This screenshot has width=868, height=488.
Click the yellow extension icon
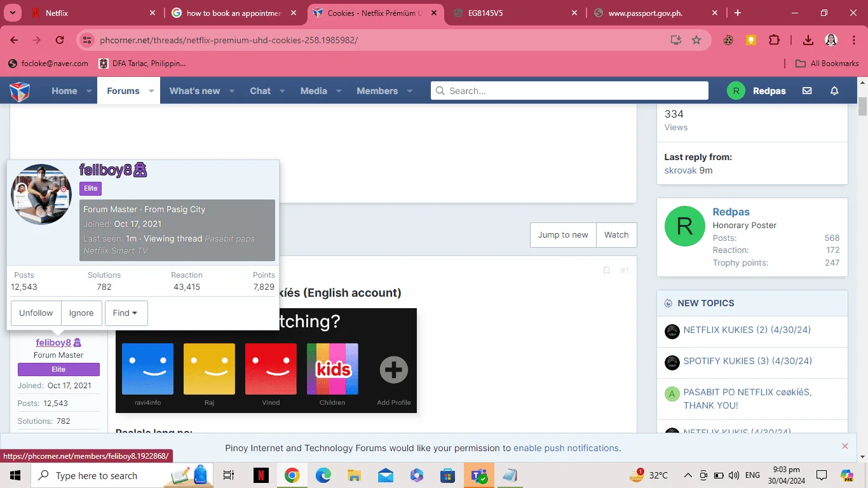(x=751, y=40)
